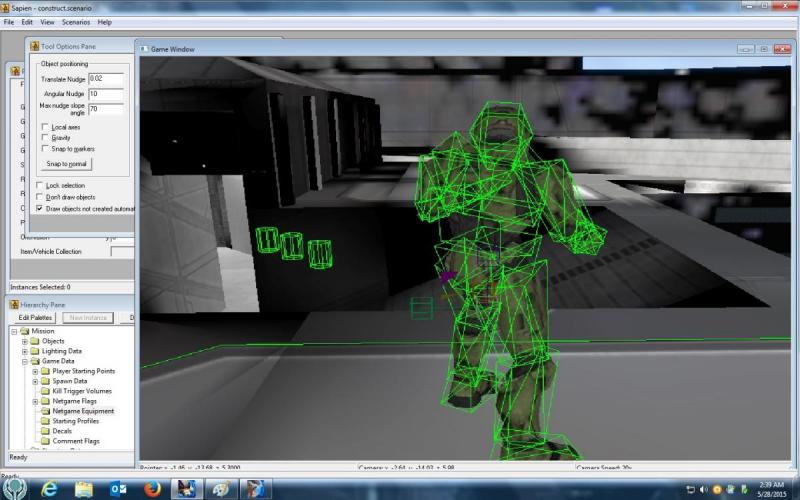Click the Hierarchy Pane title icon
800x500 pixels.
pyautogui.click(x=14, y=304)
